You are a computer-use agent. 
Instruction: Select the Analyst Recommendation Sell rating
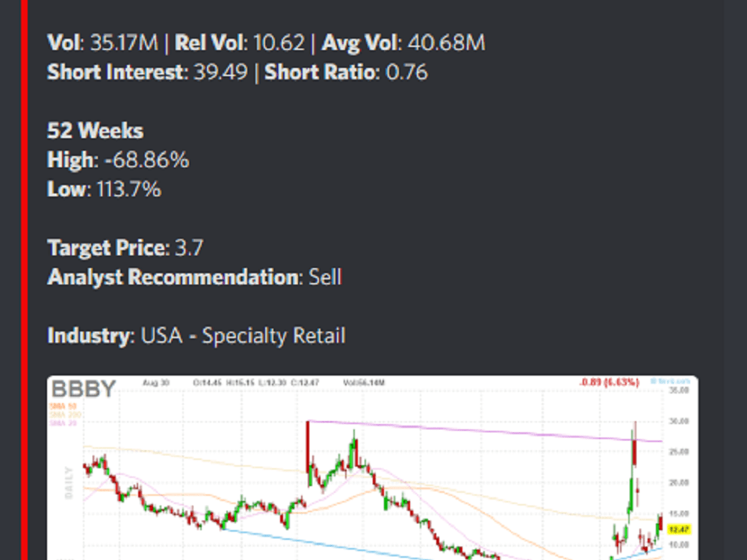(325, 276)
